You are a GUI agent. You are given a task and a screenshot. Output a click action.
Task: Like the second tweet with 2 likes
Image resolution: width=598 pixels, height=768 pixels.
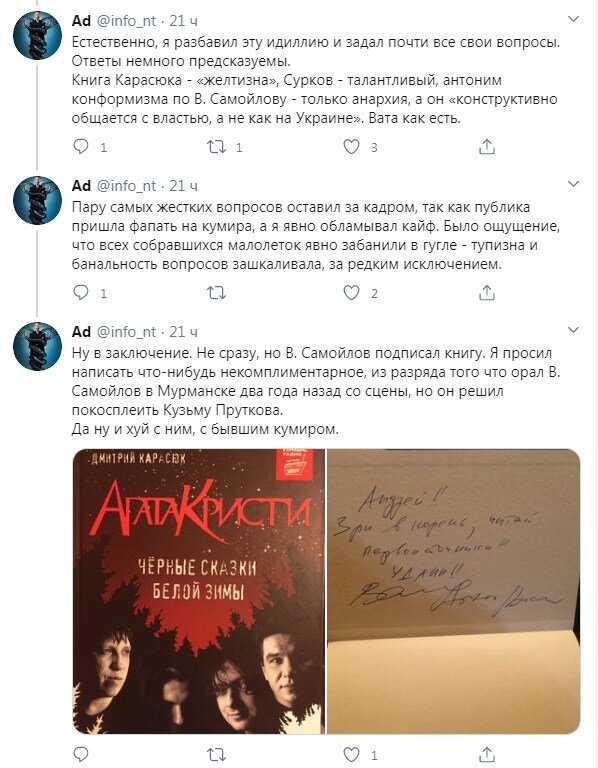[x=351, y=293]
